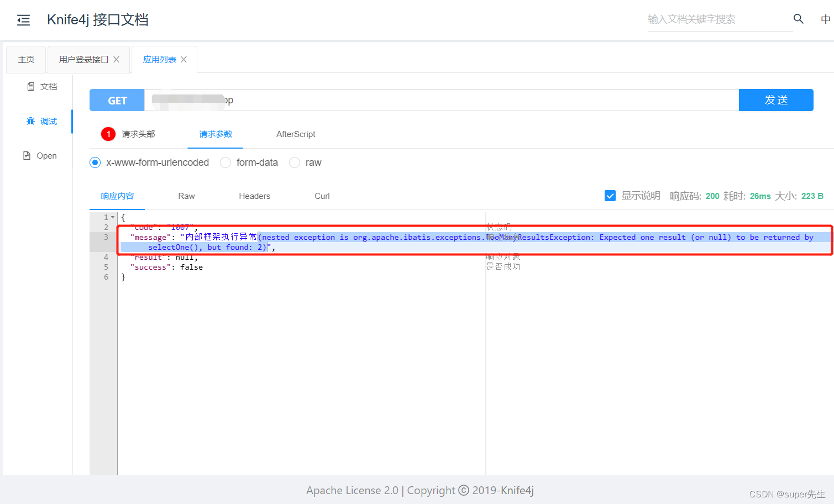Focus the document keyword search box
This screenshot has height=504, width=834.
coord(720,19)
